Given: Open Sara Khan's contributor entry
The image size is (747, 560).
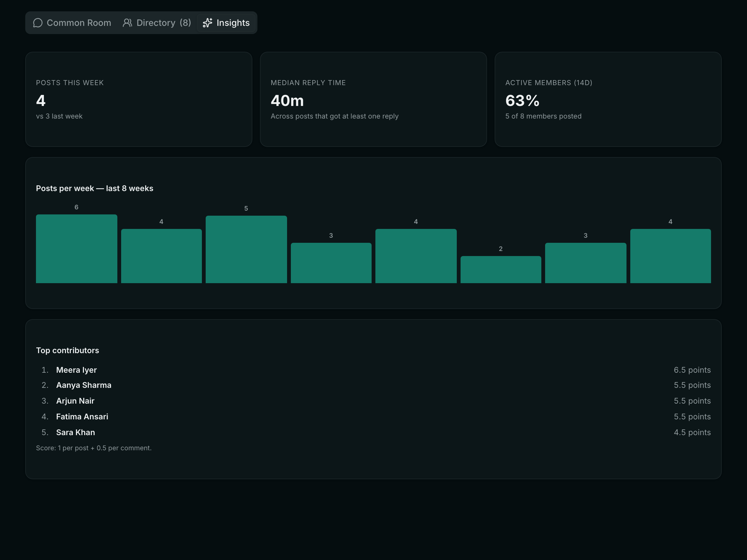Looking at the screenshot, I should click(x=373, y=432).
